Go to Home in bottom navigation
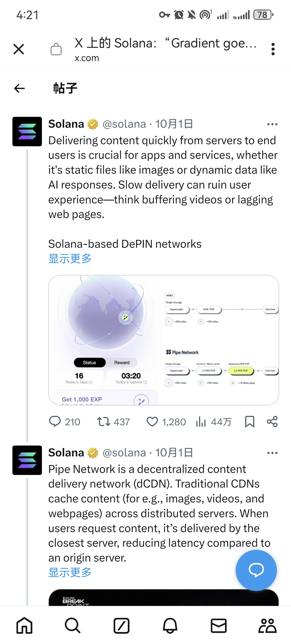Viewport: 291px width, 644px height. [24, 626]
